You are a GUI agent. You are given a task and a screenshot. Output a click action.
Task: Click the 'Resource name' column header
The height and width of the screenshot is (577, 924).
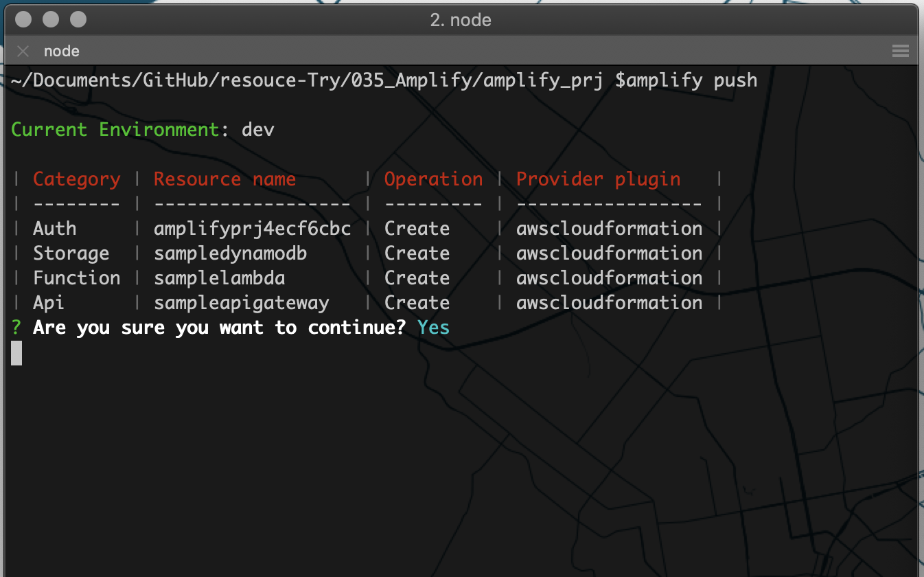pyautogui.click(x=224, y=179)
